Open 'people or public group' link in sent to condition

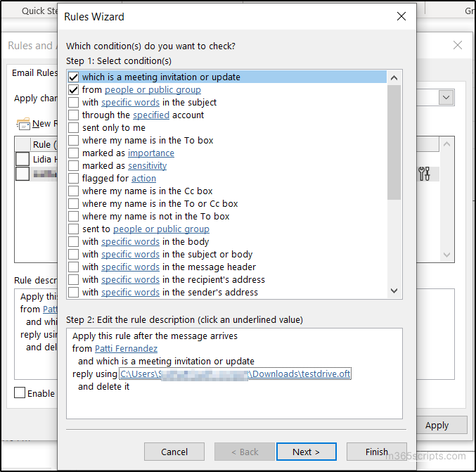tap(161, 229)
